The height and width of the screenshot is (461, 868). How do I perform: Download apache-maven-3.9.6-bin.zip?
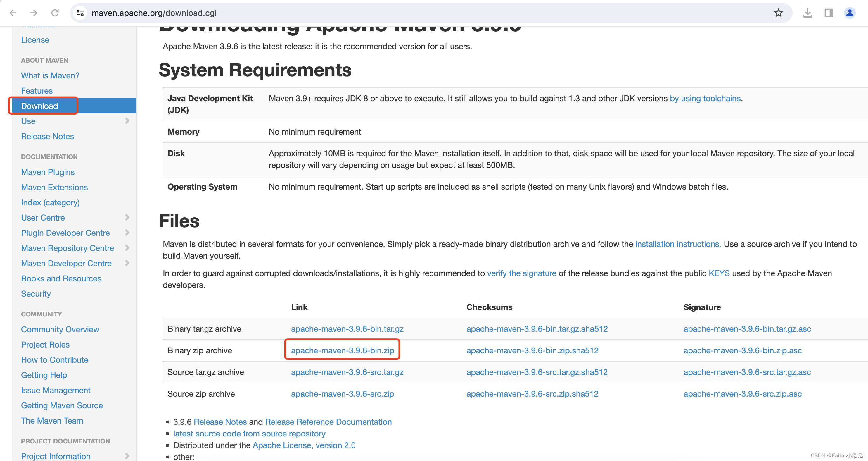click(342, 350)
